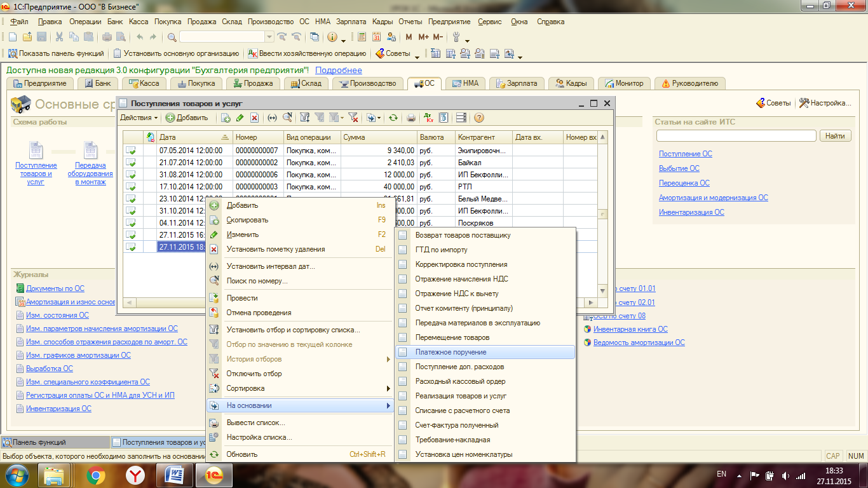Click the open folder icon in main toolbar
This screenshot has height=488, width=868.
click(27, 37)
